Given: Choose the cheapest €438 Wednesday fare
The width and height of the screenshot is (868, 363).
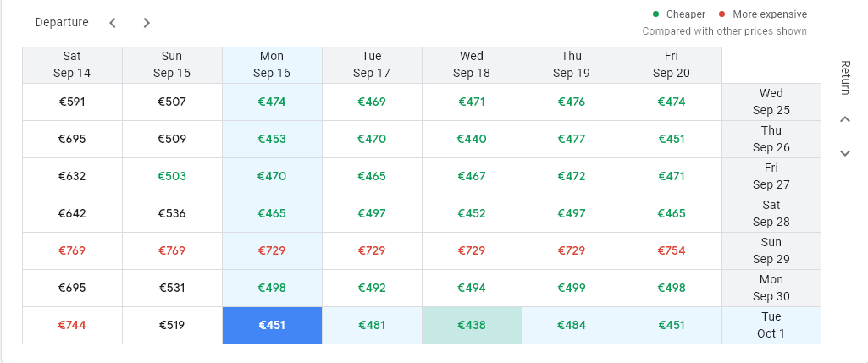Looking at the screenshot, I should (472, 325).
